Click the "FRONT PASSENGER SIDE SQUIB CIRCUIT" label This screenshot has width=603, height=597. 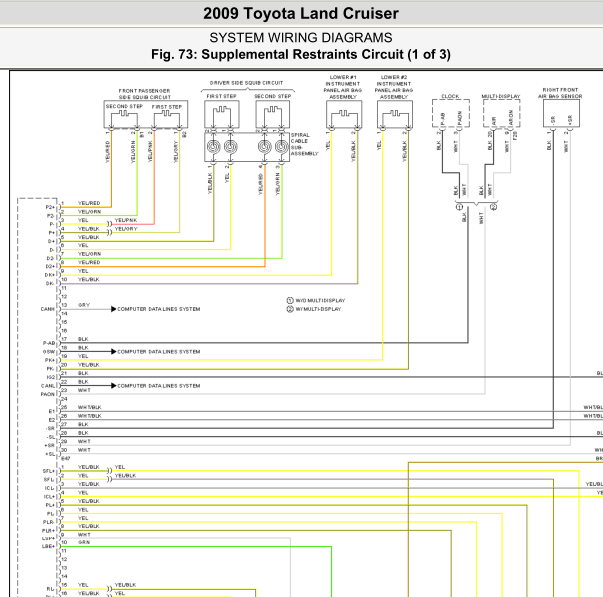click(145, 94)
